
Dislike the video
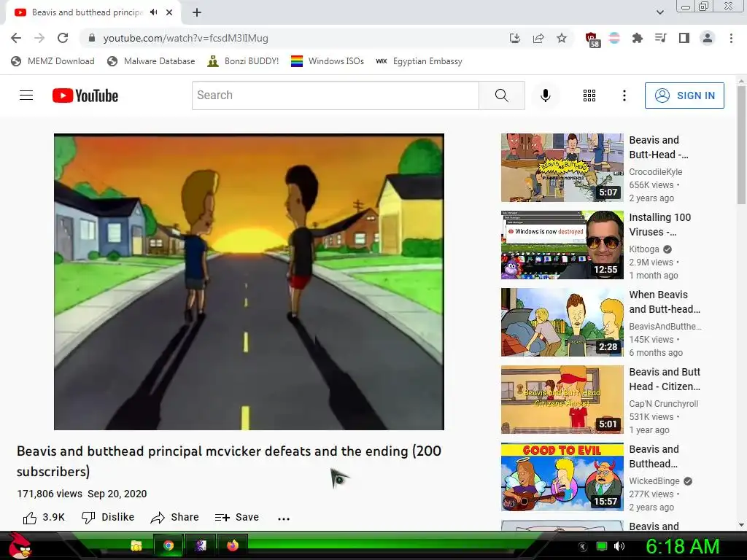coord(108,517)
